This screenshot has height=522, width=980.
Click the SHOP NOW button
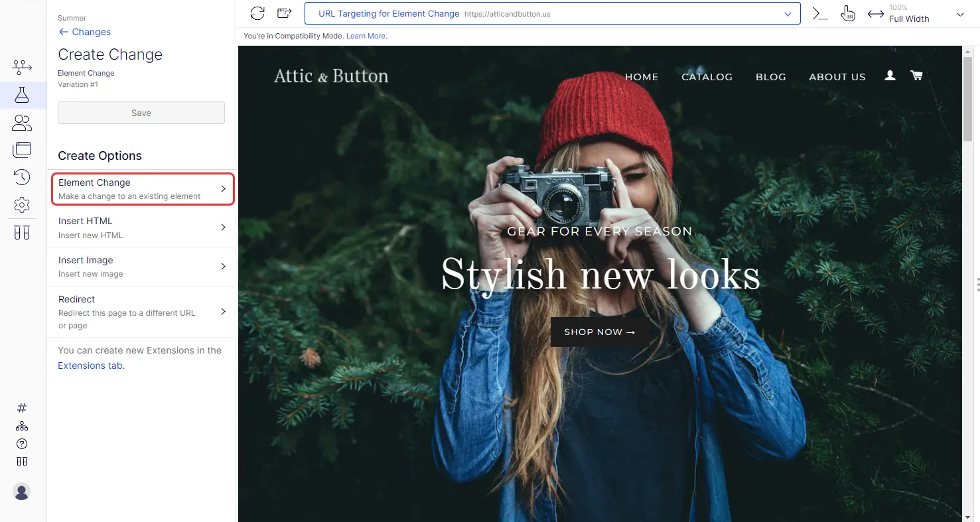pyautogui.click(x=600, y=332)
